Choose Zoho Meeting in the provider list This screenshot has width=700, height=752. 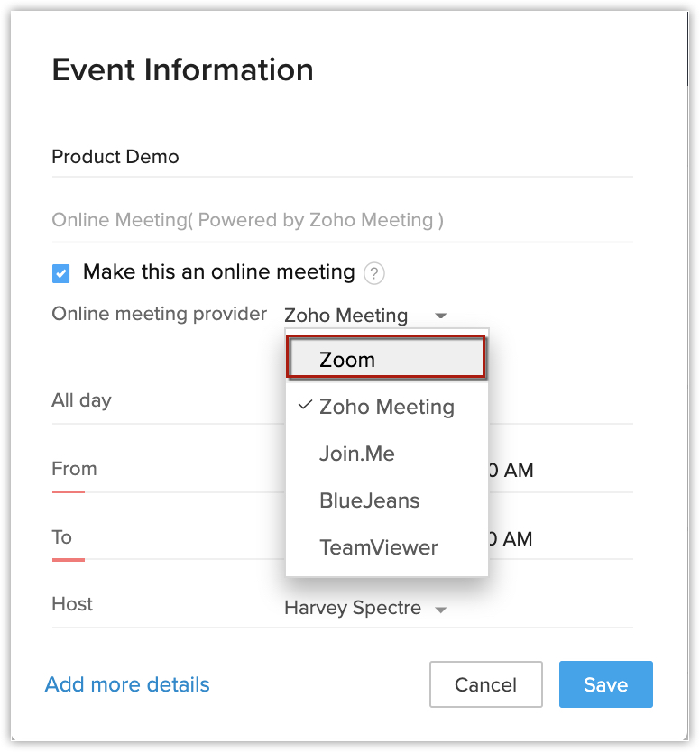386,408
